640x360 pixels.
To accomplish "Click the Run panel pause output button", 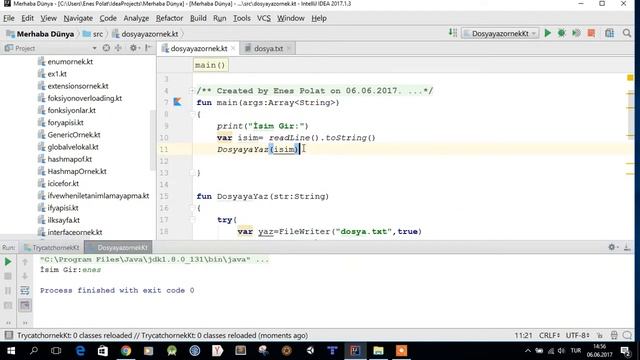I will click(x=8, y=291).
